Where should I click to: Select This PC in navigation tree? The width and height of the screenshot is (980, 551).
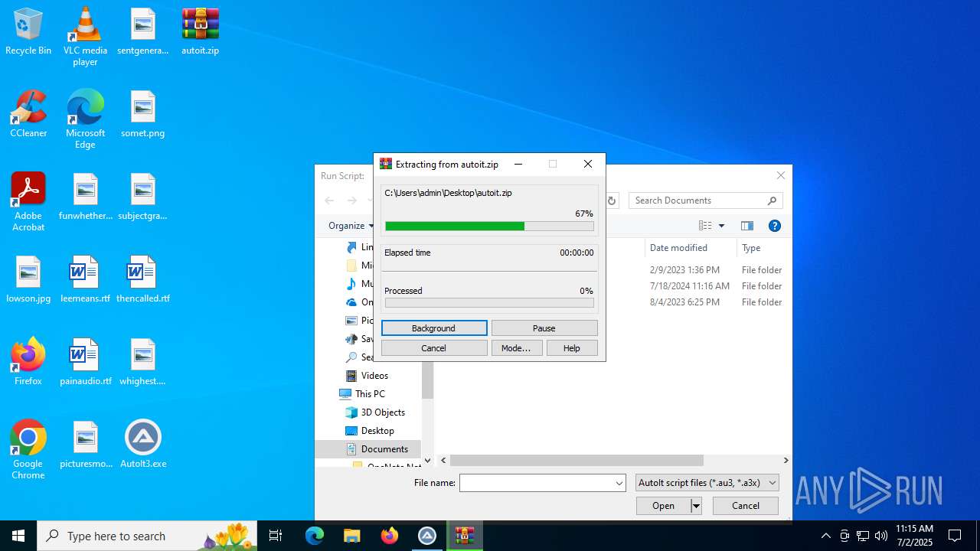[x=370, y=394]
